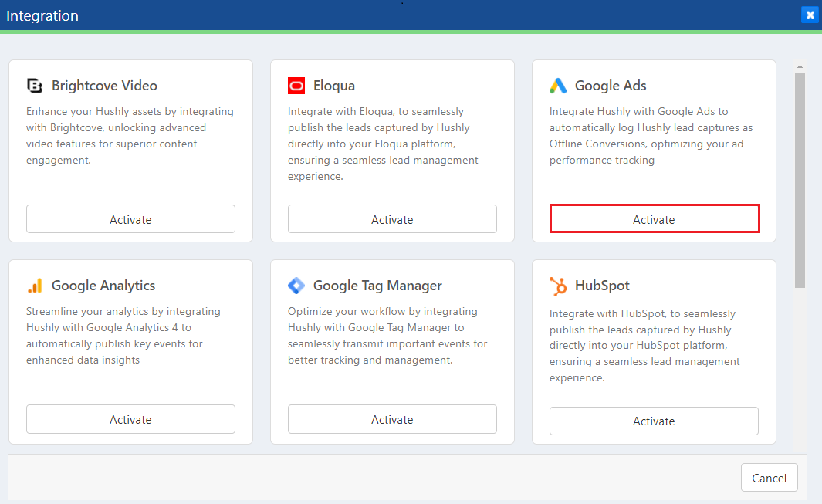Click the Eloqua card title
The height and width of the screenshot is (504, 822).
click(x=334, y=86)
